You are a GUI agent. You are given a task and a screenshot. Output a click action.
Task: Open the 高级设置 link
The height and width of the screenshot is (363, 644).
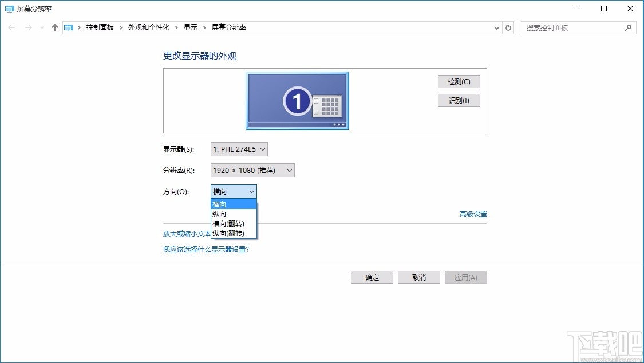pyautogui.click(x=473, y=214)
